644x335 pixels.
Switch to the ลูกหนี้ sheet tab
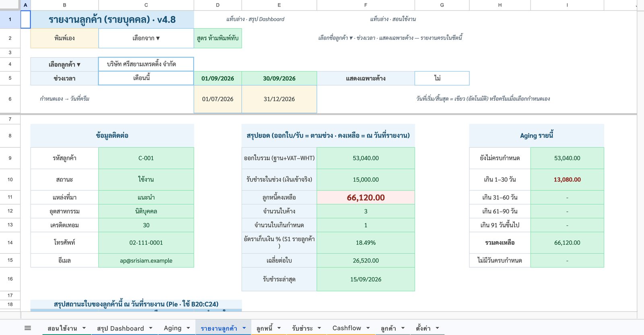pos(264,328)
